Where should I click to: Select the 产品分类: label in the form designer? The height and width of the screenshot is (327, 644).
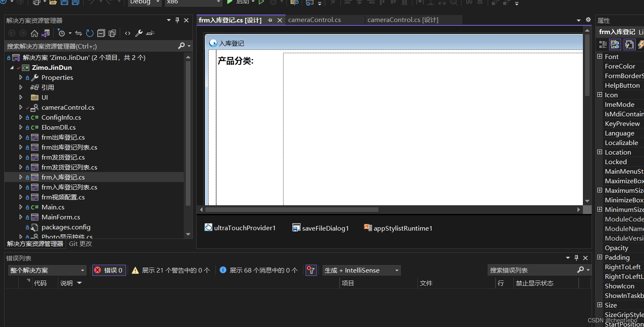coord(236,61)
